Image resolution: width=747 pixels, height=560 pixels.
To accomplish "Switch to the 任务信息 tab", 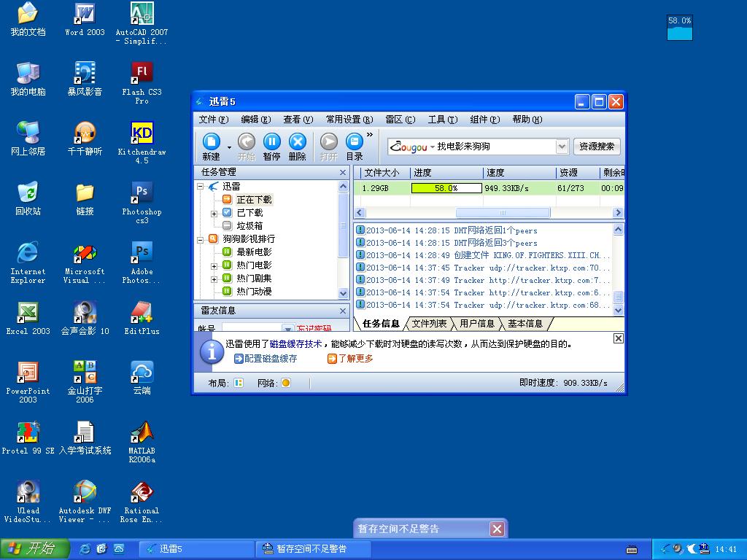I will (x=381, y=324).
